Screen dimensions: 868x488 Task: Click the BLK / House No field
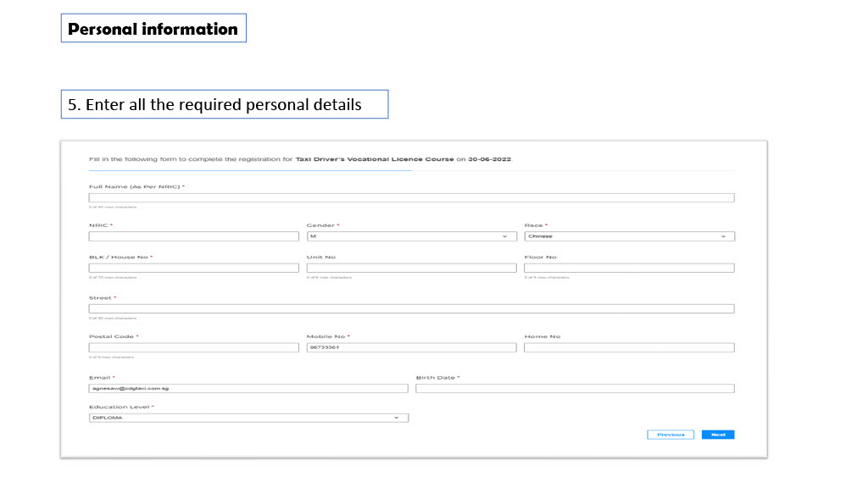click(194, 268)
